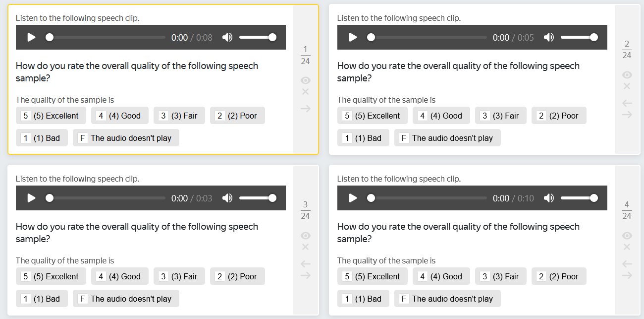This screenshot has width=644, height=319.
Task: Report audio doesn't play in task 2
Action: 447,138
